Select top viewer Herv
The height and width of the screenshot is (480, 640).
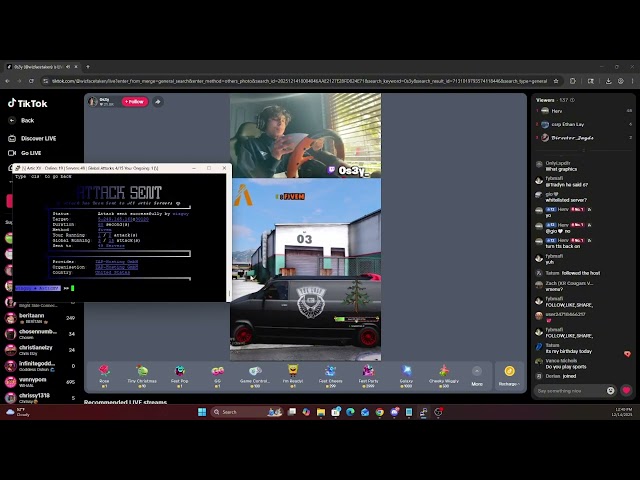[x=584, y=111]
